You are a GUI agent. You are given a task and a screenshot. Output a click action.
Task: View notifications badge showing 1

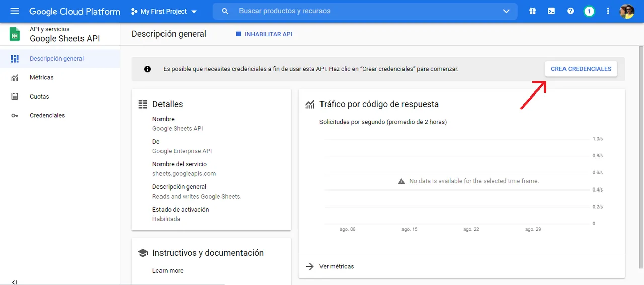click(589, 11)
